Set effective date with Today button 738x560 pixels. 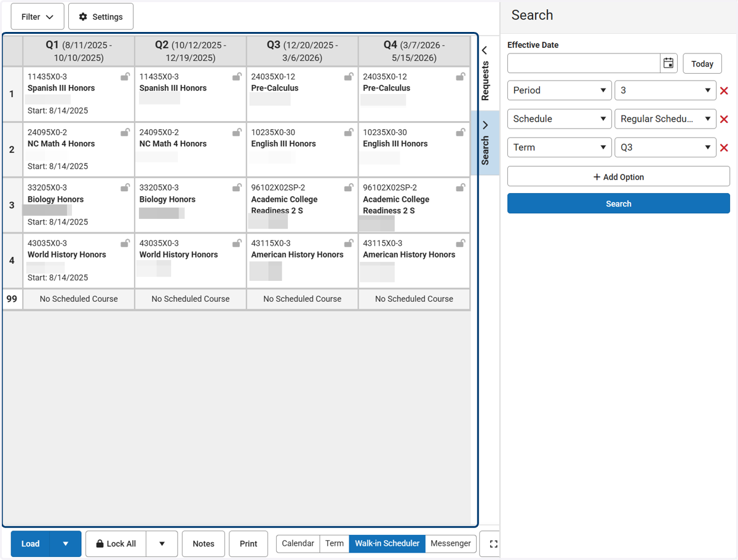pos(702,63)
